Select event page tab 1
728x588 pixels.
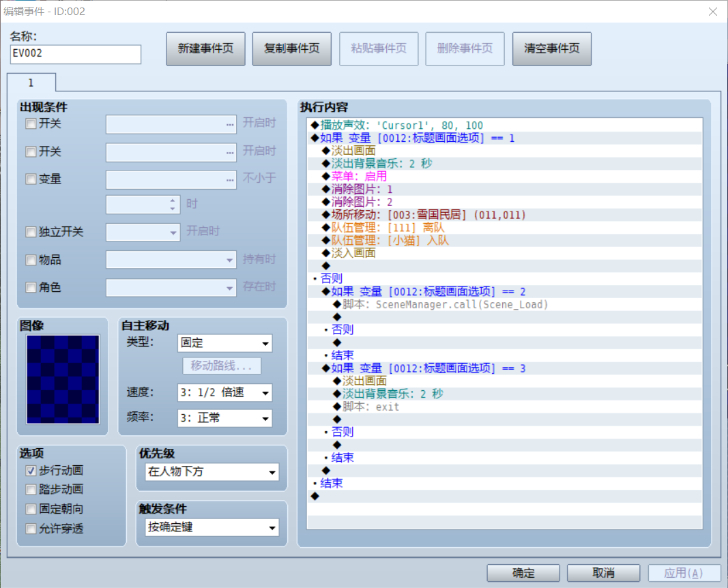pyautogui.click(x=31, y=83)
